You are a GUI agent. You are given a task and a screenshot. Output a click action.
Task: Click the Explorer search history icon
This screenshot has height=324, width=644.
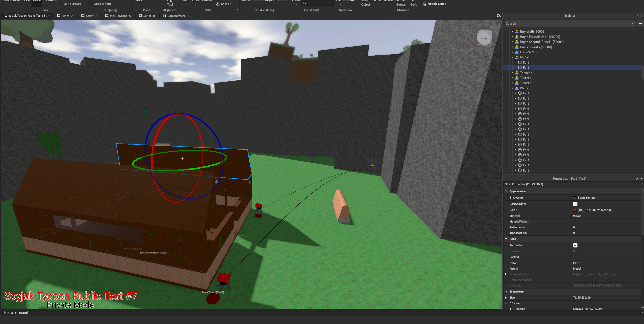pos(632,23)
